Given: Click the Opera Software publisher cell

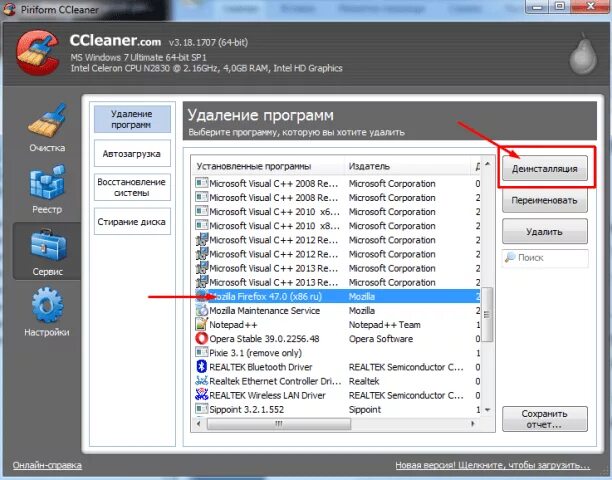Looking at the screenshot, I should [x=381, y=338].
